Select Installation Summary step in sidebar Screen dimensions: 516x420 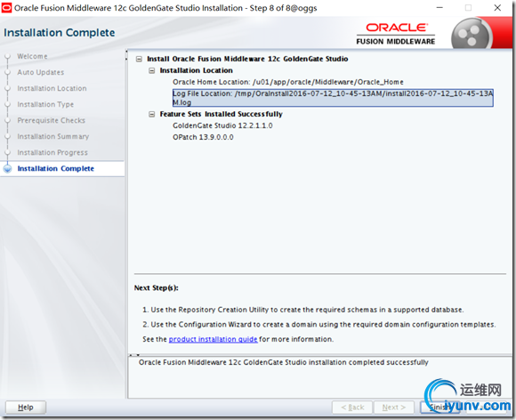click(53, 136)
